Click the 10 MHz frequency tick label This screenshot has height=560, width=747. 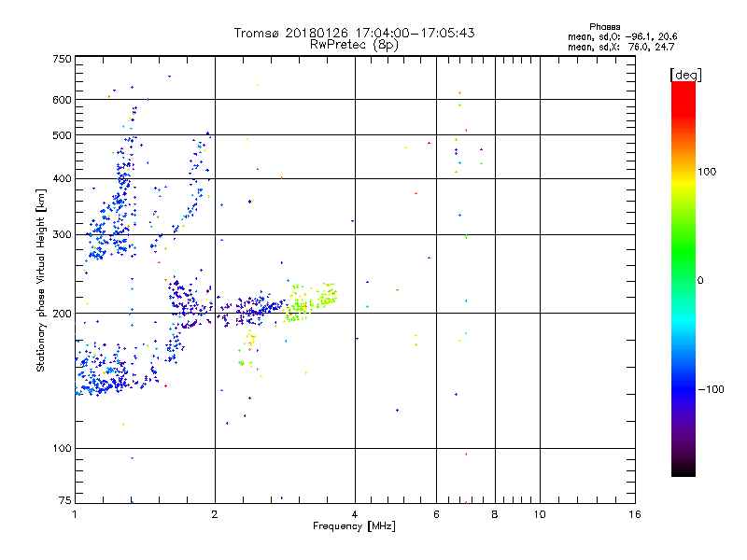click(540, 514)
